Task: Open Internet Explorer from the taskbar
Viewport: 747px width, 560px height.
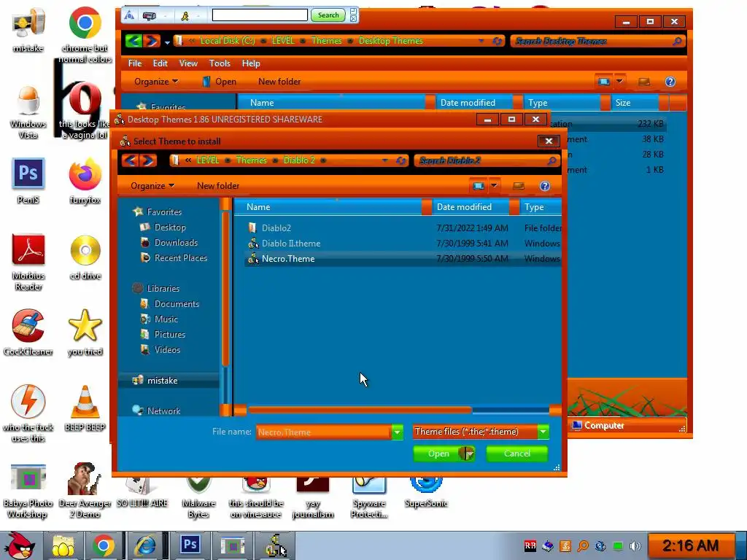Action: (x=144, y=545)
